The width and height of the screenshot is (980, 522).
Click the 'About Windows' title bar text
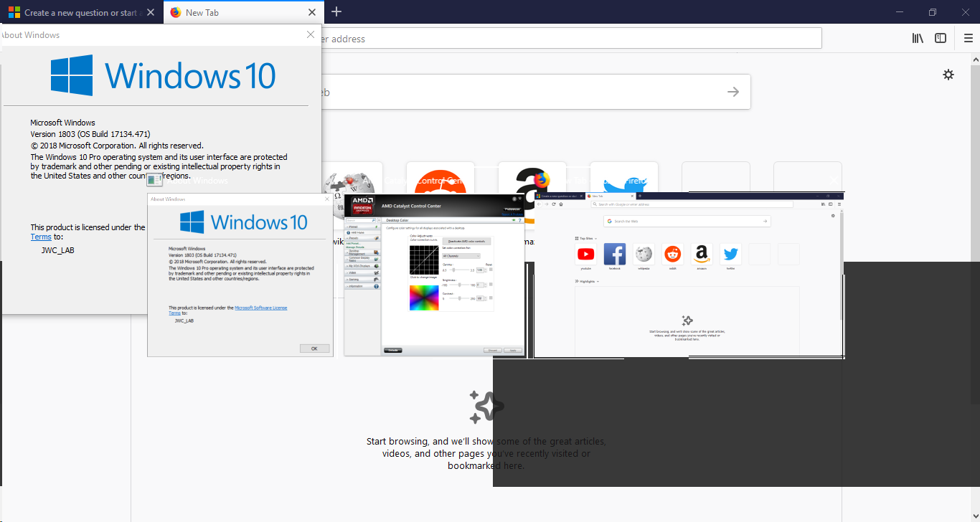coord(30,34)
